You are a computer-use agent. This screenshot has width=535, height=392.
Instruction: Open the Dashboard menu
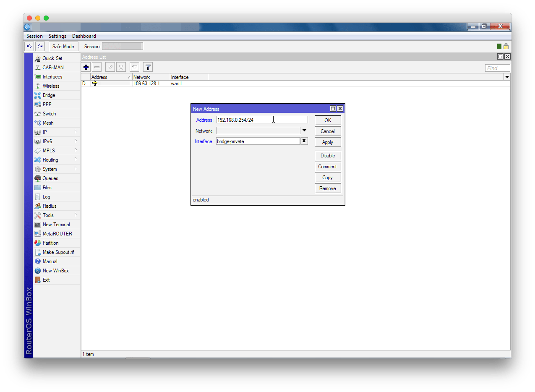(84, 36)
